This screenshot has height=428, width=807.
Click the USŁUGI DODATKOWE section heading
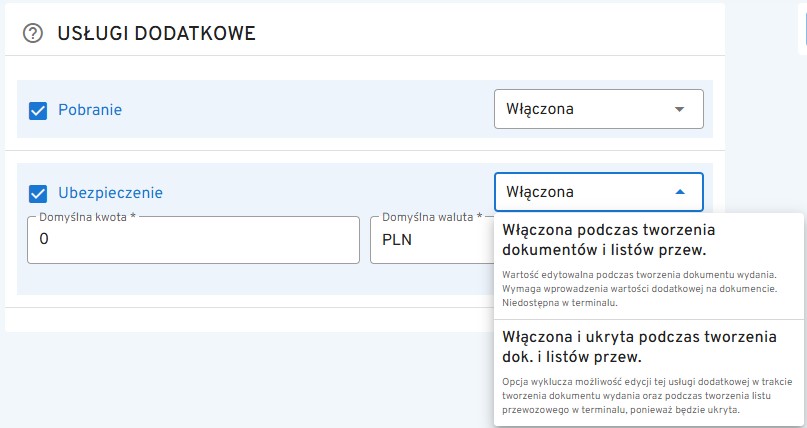[157, 34]
